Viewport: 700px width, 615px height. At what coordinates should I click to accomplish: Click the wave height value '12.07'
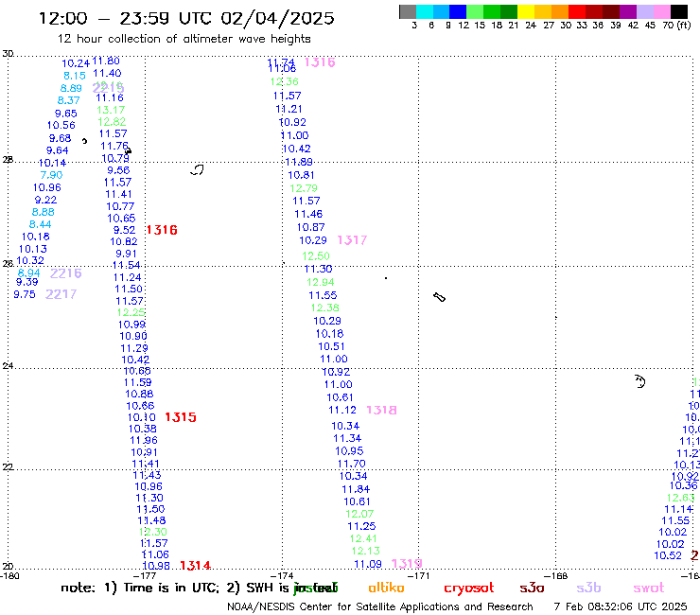[x=359, y=514]
